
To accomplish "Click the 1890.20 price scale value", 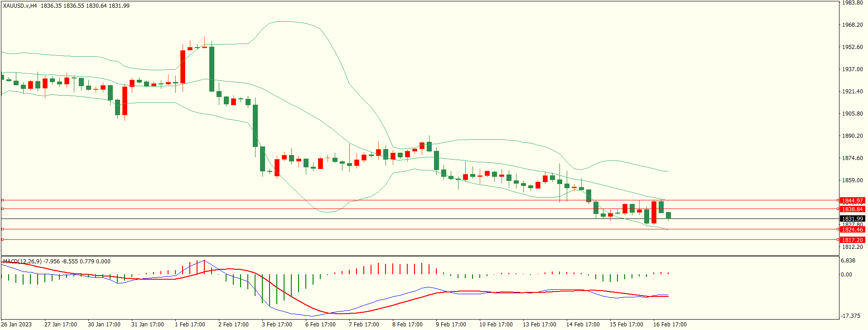I will 852,136.
